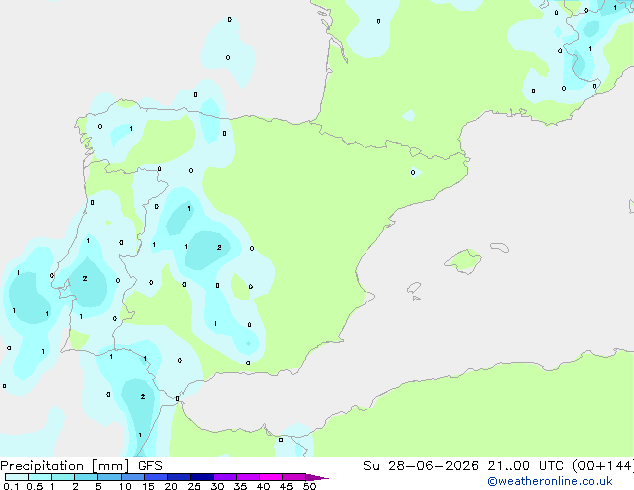Image resolution: width=634 pixels, height=490 pixels.
Task: Pick the 2–5 mm legend swatch
Action: (x=86, y=477)
